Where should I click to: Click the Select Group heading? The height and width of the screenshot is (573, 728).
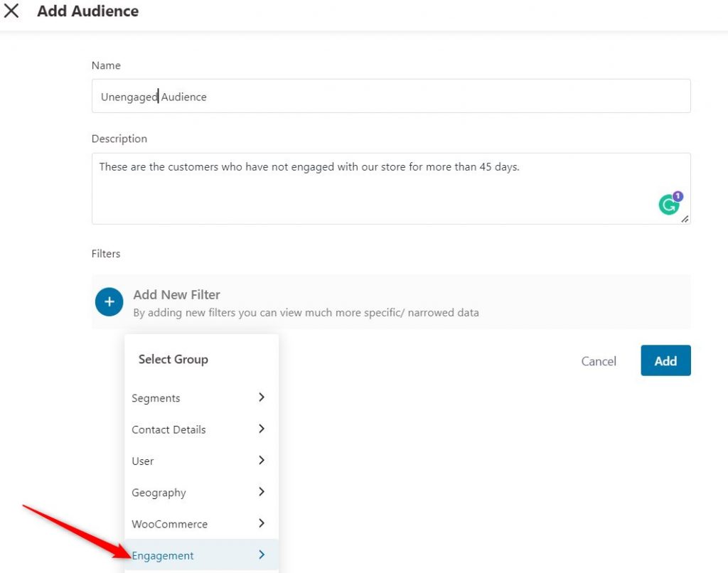(173, 360)
